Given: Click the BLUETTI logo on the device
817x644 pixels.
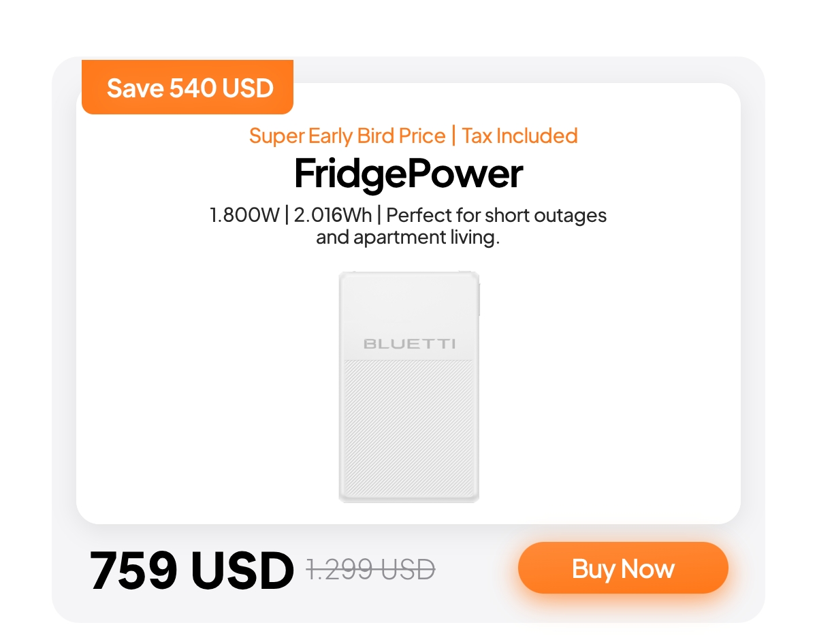Looking at the screenshot, I should click(x=408, y=344).
